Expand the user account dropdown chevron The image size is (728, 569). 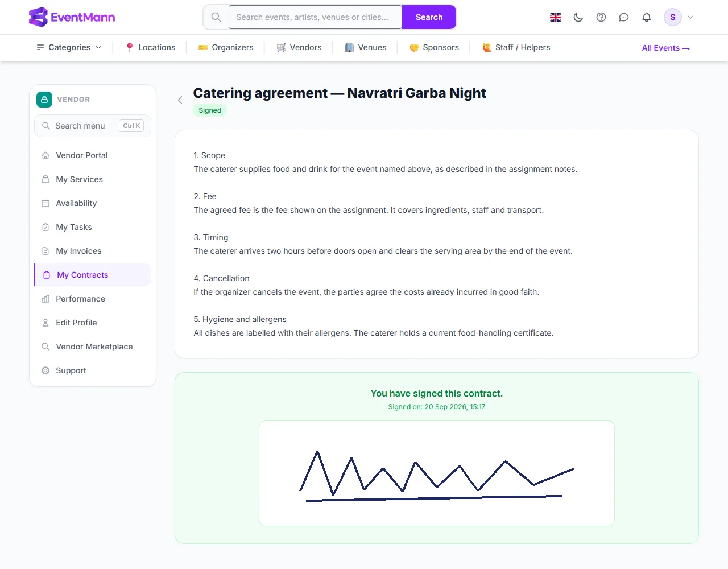690,17
